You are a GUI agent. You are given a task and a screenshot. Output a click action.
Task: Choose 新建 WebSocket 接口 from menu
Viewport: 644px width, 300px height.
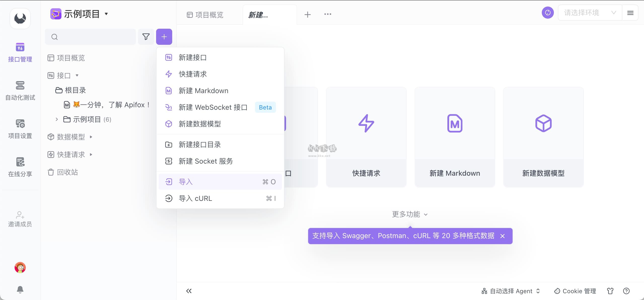pyautogui.click(x=213, y=107)
